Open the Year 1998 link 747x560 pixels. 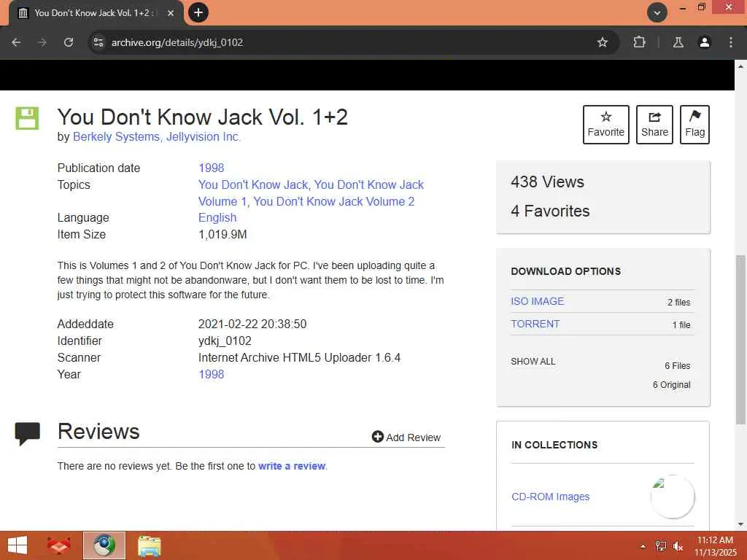[211, 374]
